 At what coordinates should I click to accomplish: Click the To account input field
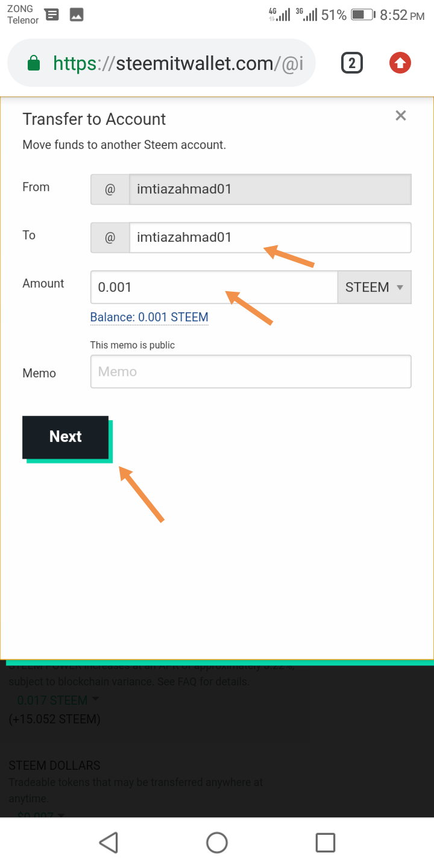click(x=270, y=237)
